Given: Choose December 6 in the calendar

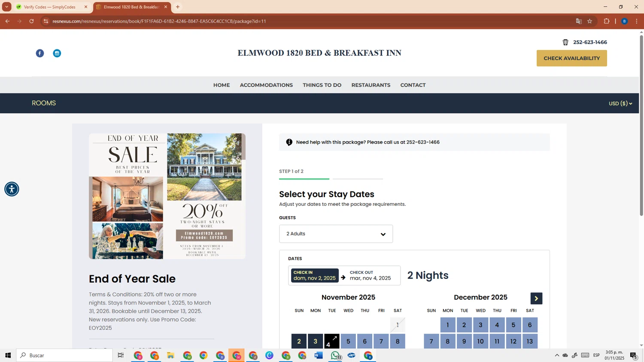Looking at the screenshot, I should (x=530, y=325).
